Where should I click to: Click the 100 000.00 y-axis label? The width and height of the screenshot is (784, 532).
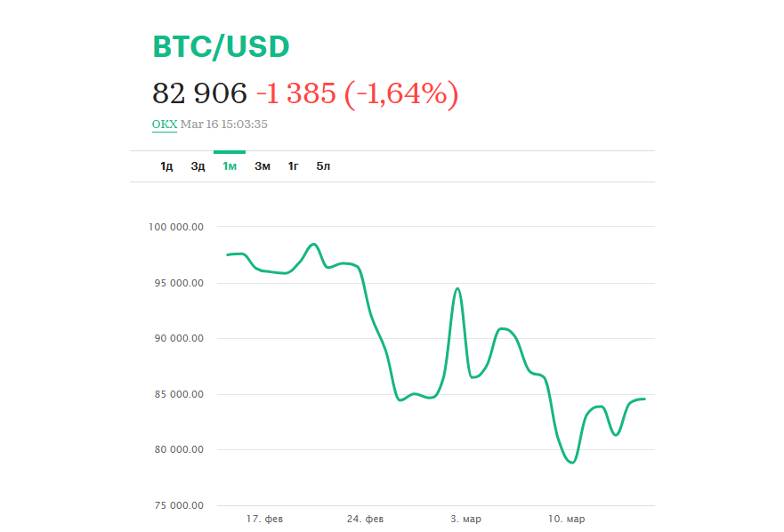(x=177, y=227)
